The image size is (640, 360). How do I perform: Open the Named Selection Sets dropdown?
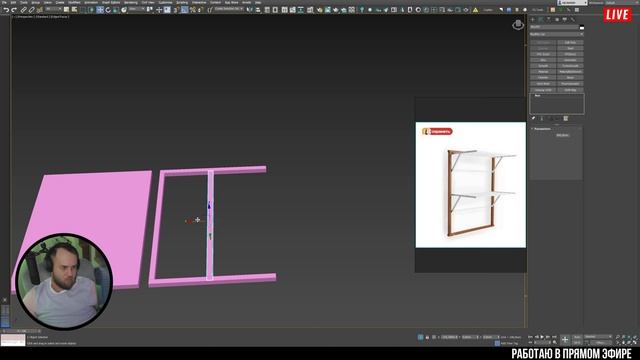229,9
